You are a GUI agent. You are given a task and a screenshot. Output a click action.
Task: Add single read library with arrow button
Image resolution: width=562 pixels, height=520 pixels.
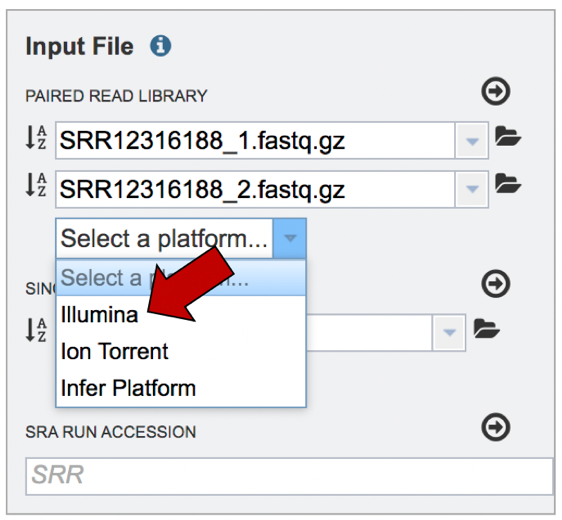click(496, 284)
